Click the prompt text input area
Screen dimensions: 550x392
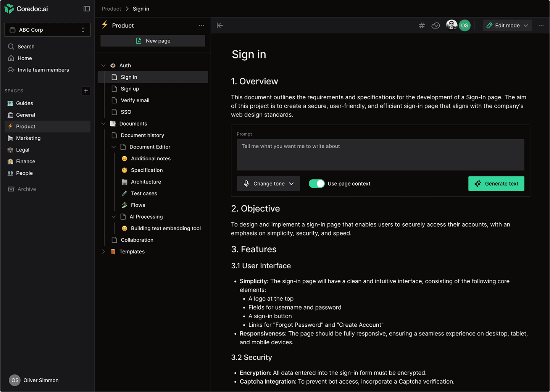tap(381, 155)
